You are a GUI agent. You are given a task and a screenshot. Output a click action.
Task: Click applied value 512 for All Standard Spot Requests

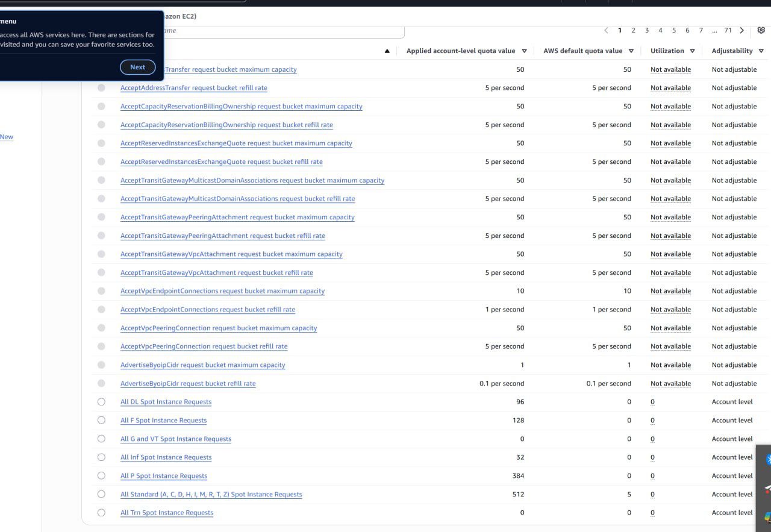click(x=518, y=494)
